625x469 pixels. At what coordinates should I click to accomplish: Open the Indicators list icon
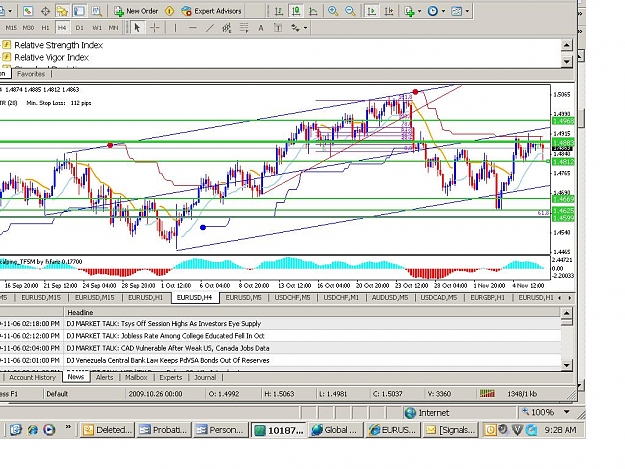[409, 11]
